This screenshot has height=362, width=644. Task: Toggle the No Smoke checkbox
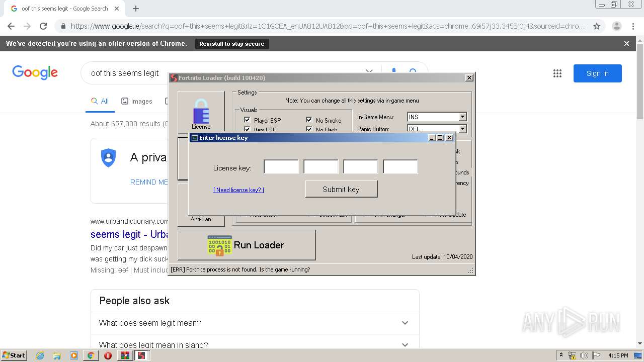[309, 120]
